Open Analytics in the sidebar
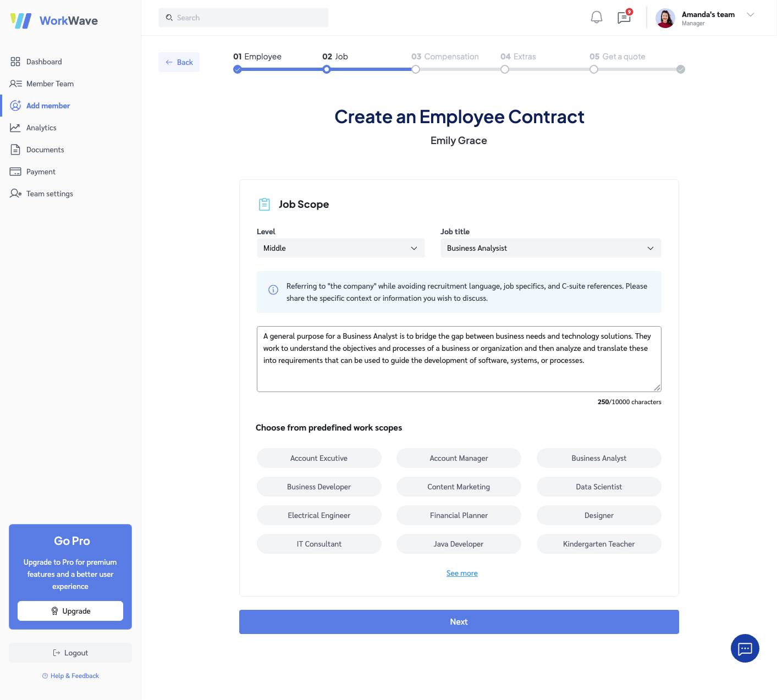 click(41, 128)
